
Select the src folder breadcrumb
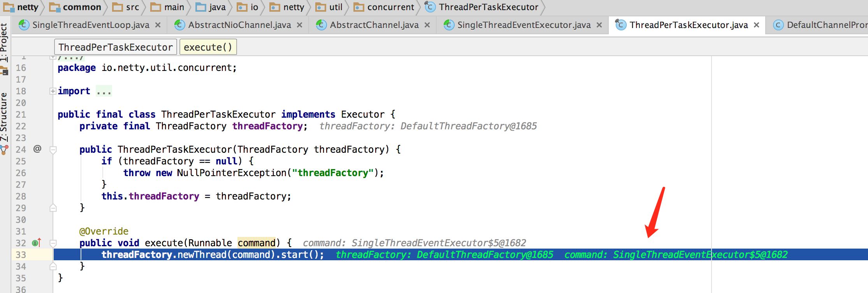pos(126,7)
